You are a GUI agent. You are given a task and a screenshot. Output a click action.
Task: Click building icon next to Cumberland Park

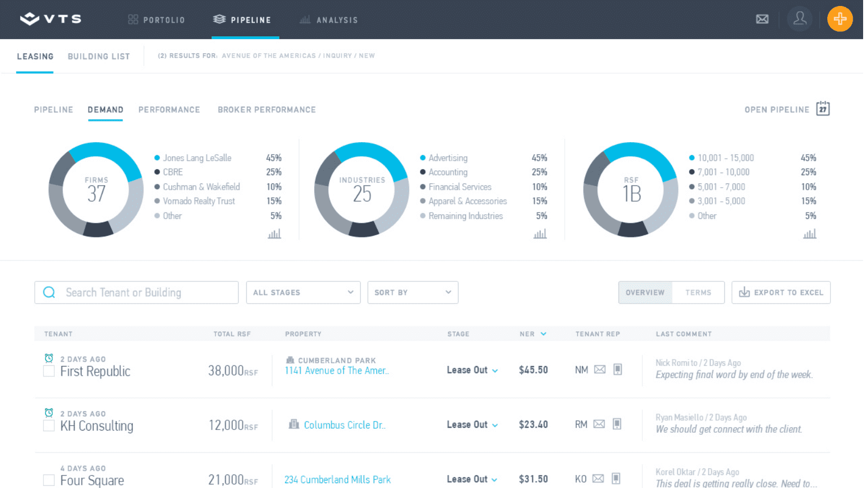[290, 360]
